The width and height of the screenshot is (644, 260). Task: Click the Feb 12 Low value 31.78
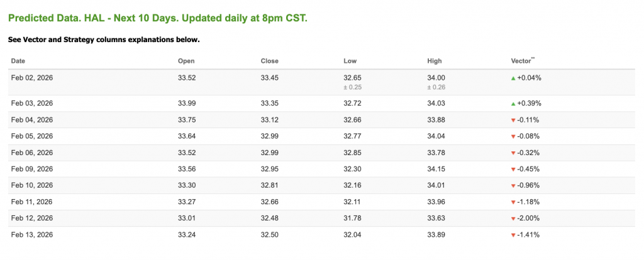coord(352,218)
